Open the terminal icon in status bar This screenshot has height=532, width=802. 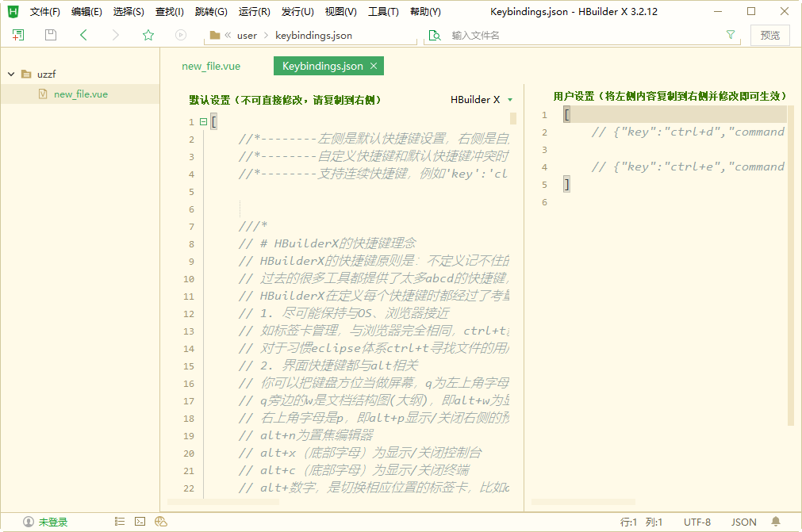[x=140, y=521]
